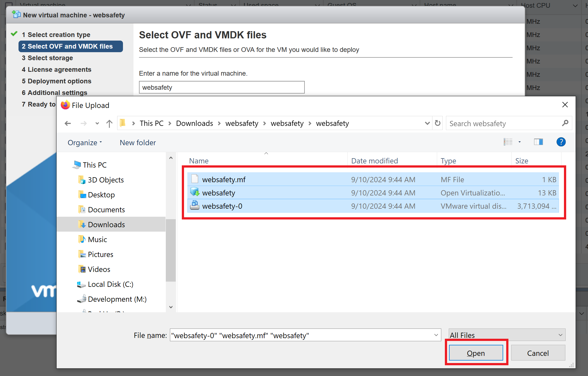
Task: Change view layout icon
Action: click(x=508, y=142)
